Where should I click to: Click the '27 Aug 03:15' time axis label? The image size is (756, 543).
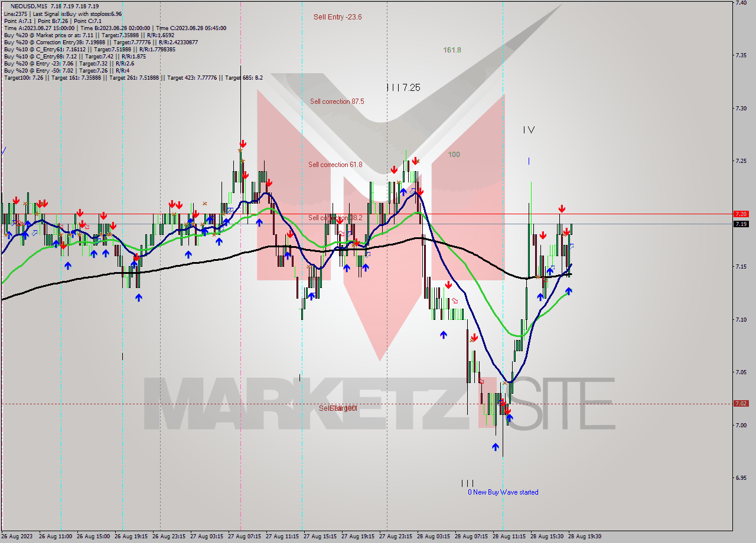click(207, 537)
